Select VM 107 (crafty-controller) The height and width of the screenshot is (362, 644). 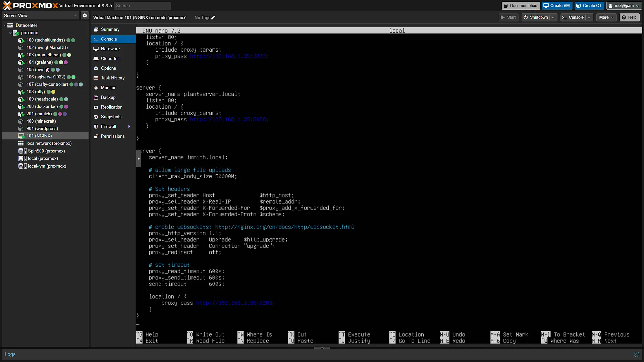pyautogui.click(x=47, y=84)
